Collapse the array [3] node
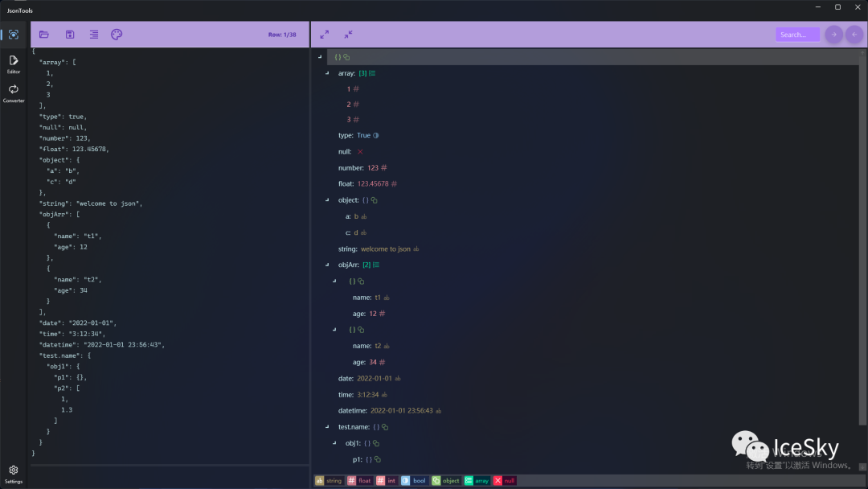The height and width of the screenshot is (489, 868). pyautogui.click(x=327, y=73)
